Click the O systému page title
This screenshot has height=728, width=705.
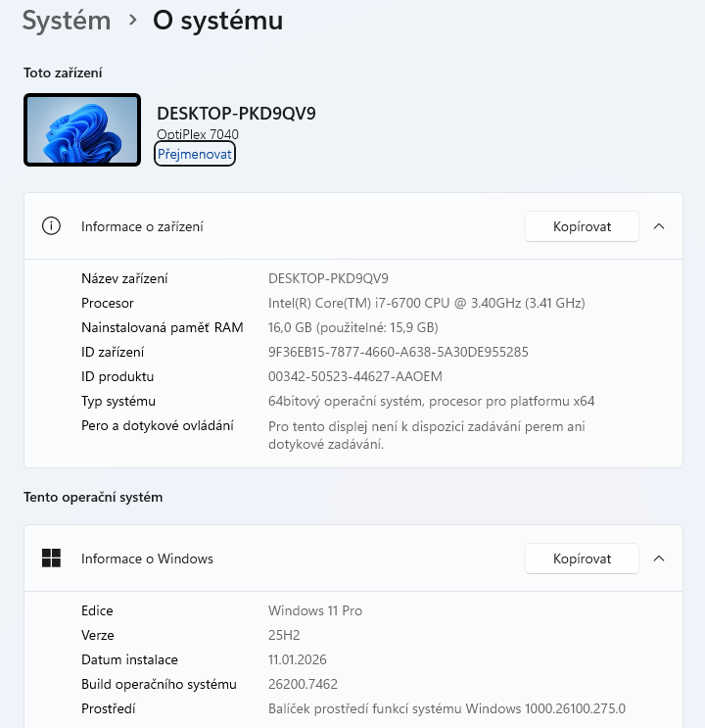(x=218, y=21)
